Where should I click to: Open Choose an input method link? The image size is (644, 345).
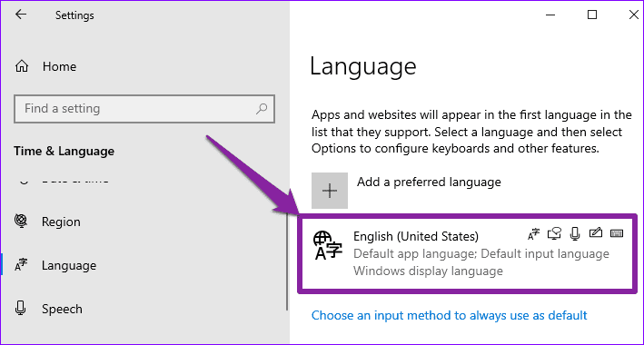(449, 315)
